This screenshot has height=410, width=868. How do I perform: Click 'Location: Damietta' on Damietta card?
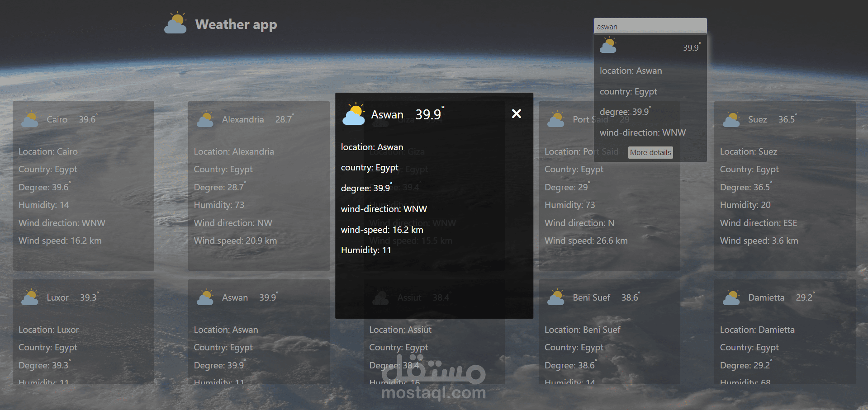[x=757, y=330]
